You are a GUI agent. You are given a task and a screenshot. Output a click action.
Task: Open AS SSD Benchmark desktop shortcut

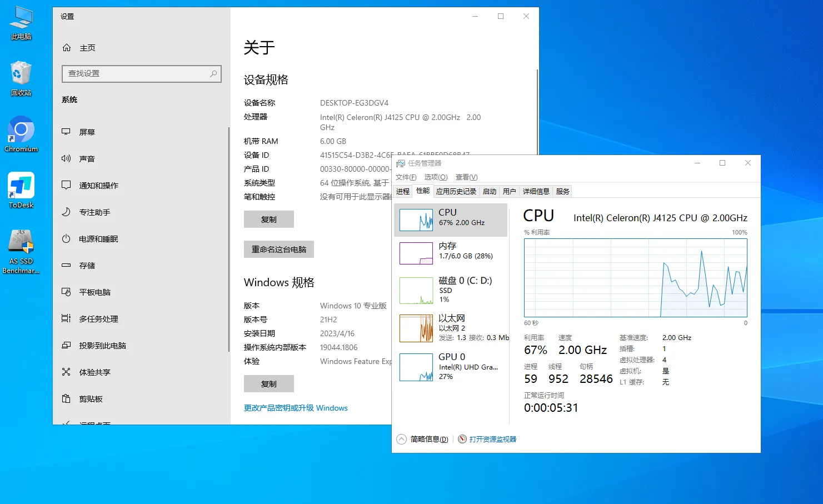click(21, 251)
